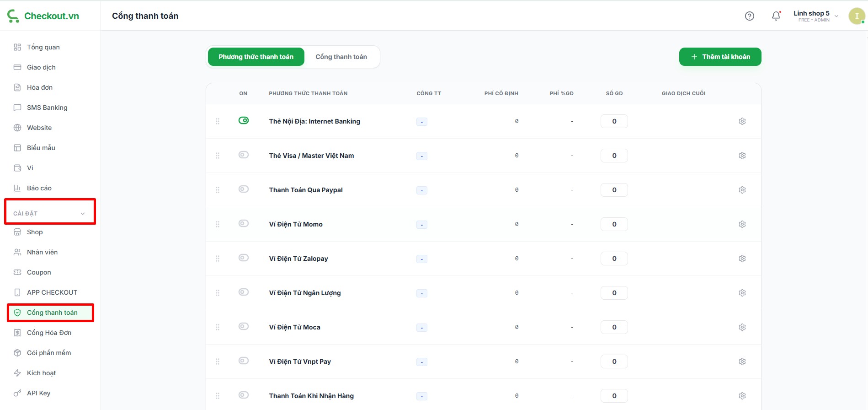Click Số GD field for Ví Điện Tử Vnpt Pay

coord(614,361)
